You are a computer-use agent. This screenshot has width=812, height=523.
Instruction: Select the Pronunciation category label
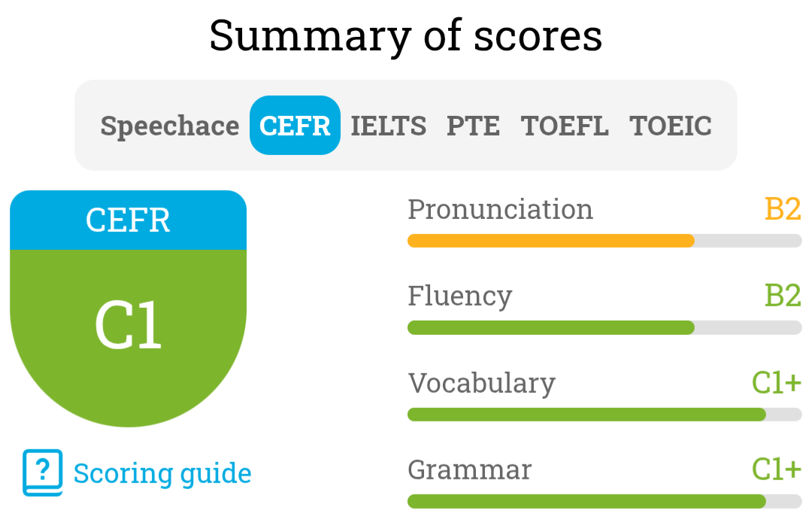[x=500, y=209]
